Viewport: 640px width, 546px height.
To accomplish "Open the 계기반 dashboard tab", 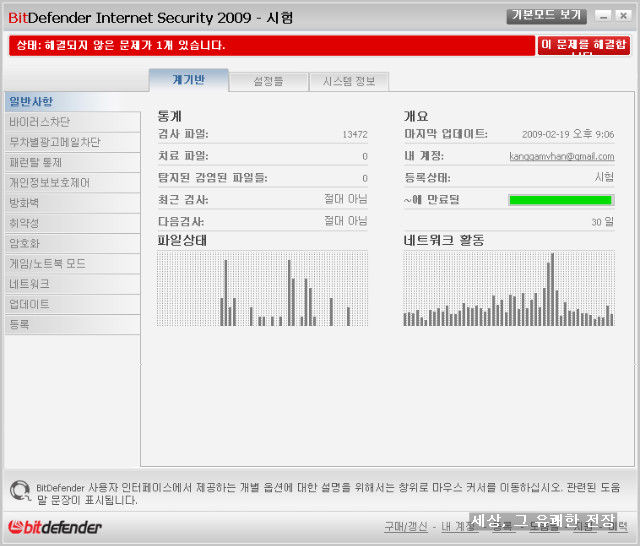I will point(189,80).
